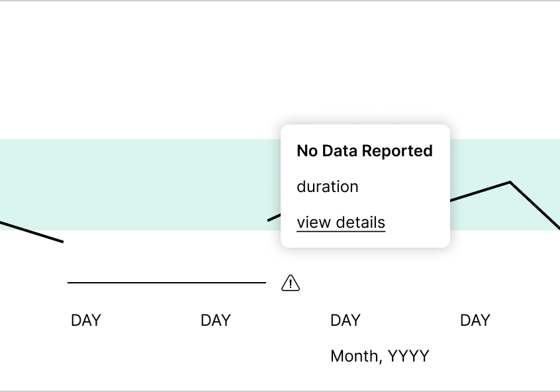Select the peak point of the chart line
The image size is (560, 392).
(x=510, y=182)
